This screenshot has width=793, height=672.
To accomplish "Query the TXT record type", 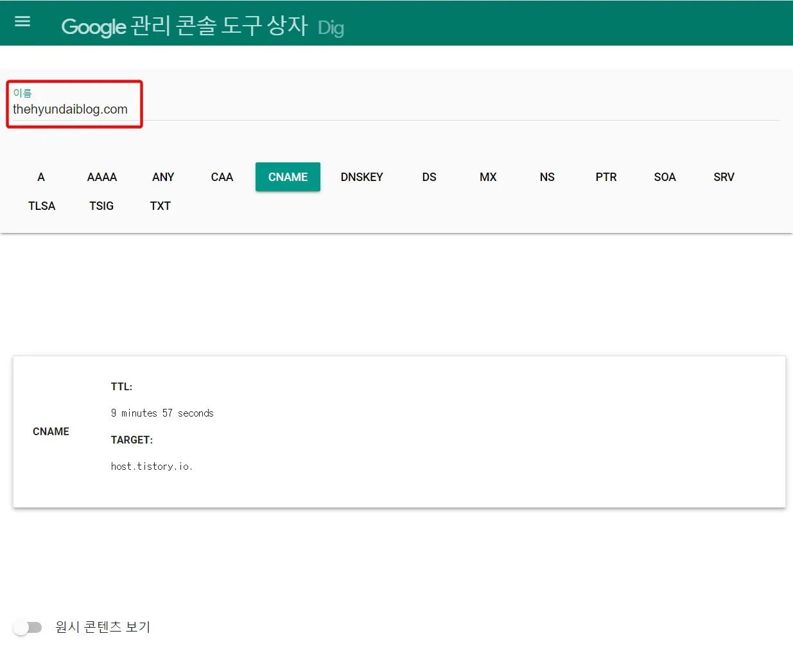I will click(x=161, y=206).
